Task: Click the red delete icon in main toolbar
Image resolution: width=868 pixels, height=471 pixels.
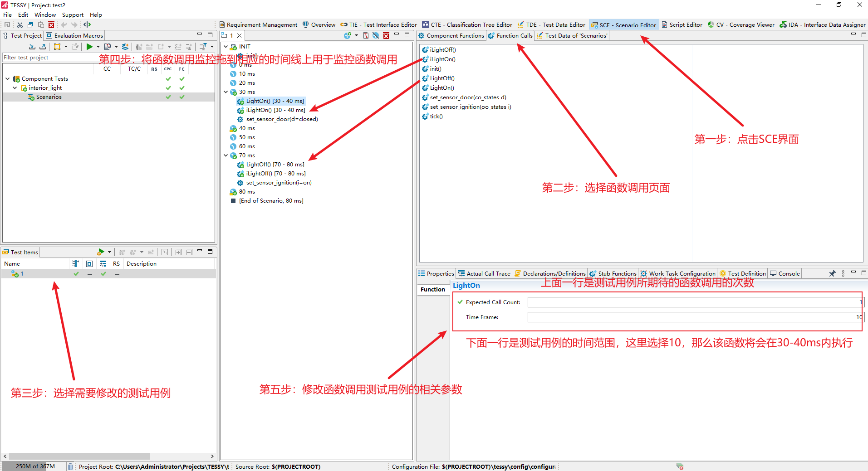Action: coord(51,24)
